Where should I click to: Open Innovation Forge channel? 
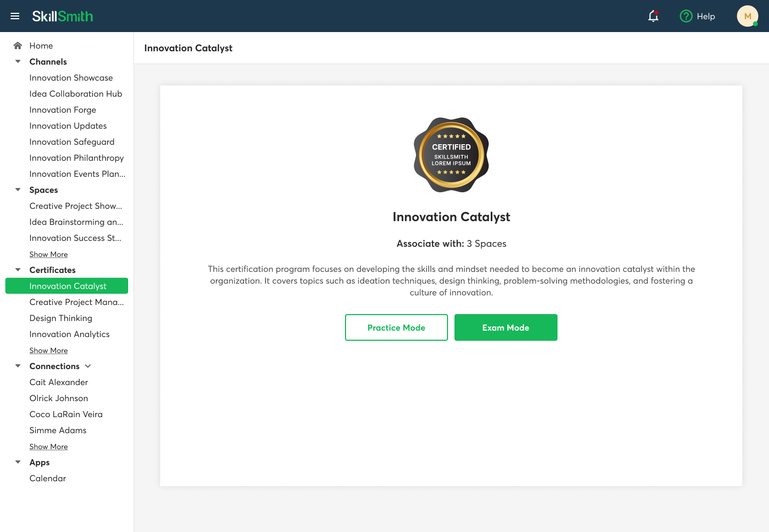coord(62,109)
